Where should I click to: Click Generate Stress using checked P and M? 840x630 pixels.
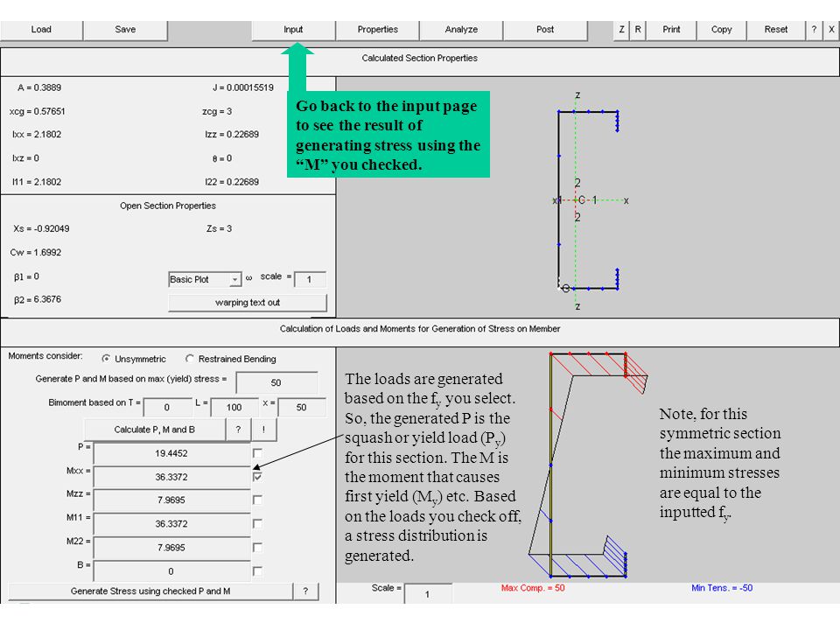coord(150,591)
